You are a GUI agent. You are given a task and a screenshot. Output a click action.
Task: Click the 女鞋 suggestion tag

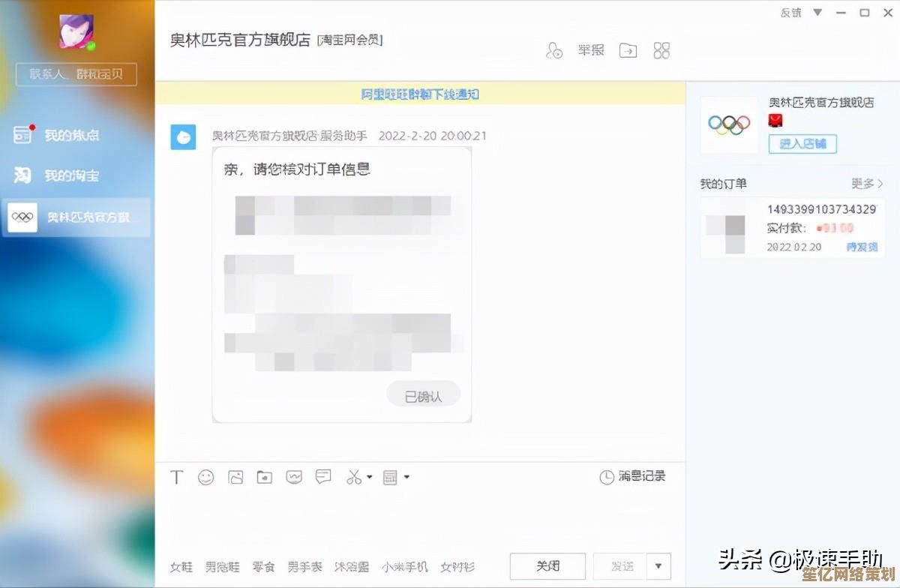tap(181, 567)
